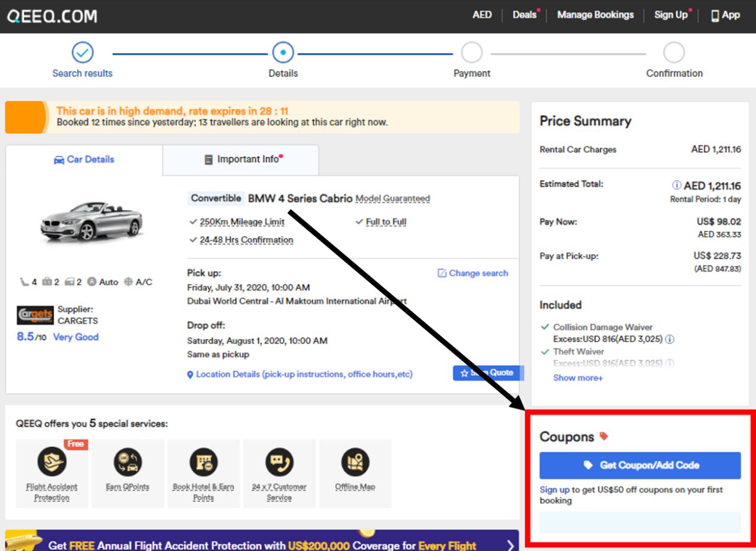Open the AED currency selector
756x551 pixels.
[x=482, y=15]
